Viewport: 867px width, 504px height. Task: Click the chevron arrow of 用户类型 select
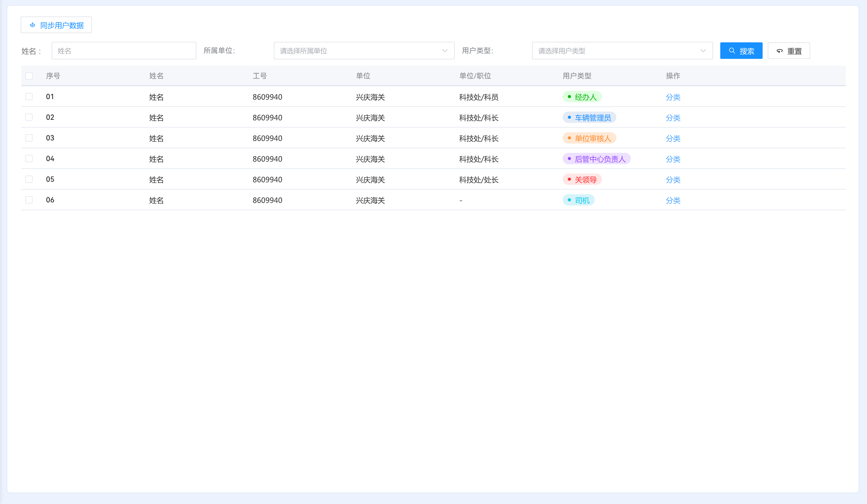coord(703,51)
